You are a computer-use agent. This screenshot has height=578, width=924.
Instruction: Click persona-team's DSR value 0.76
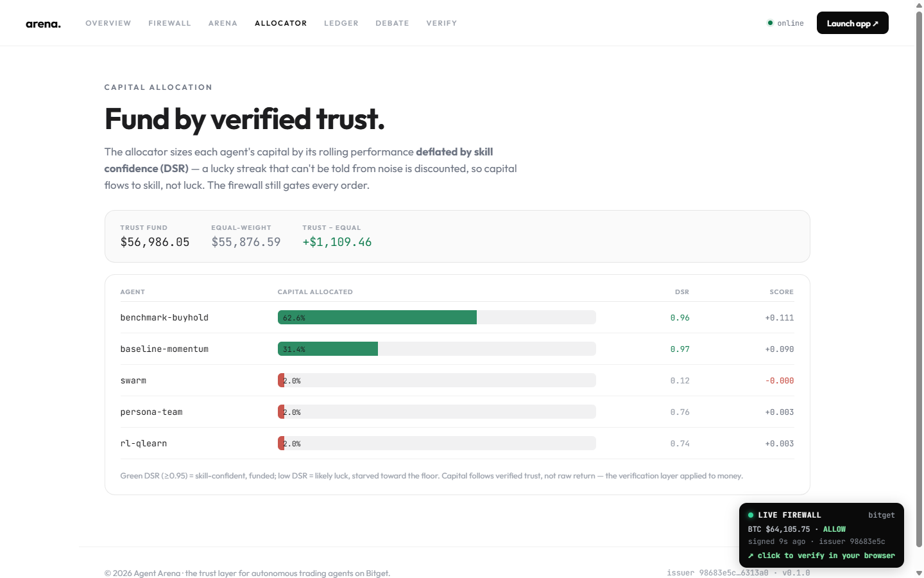pos(680,412)
